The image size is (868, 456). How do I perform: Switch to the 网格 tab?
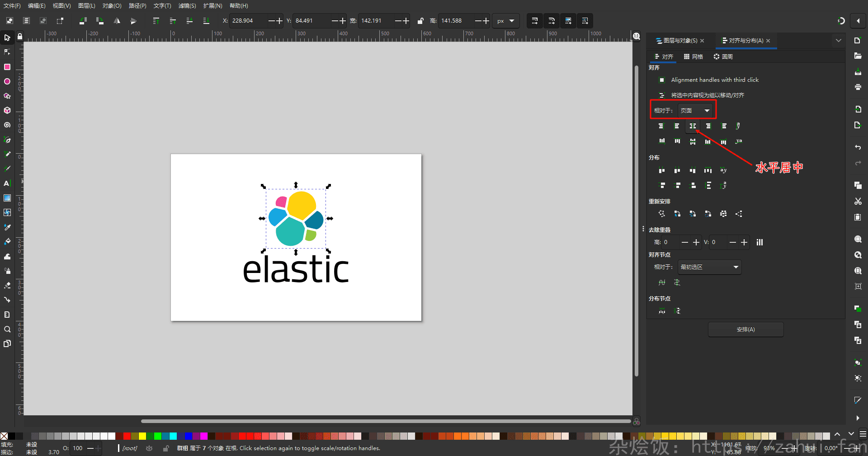693,56
